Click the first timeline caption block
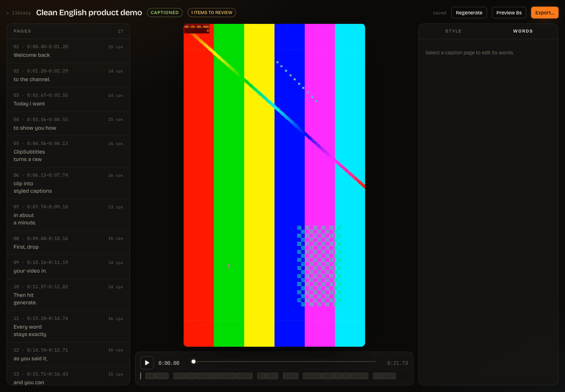Image resolution: width=565 pixels, height=392 pixels. point(150,376)
